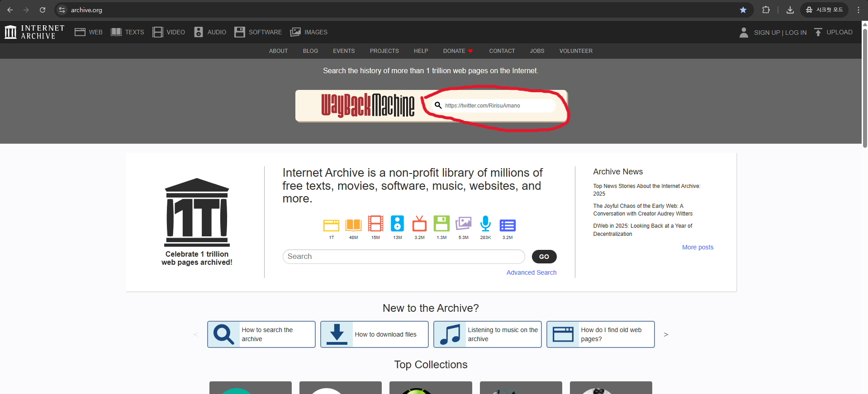Select the microphone concerts icon (283K)
This screenshot has width=868, height=394.
[485, 224]
